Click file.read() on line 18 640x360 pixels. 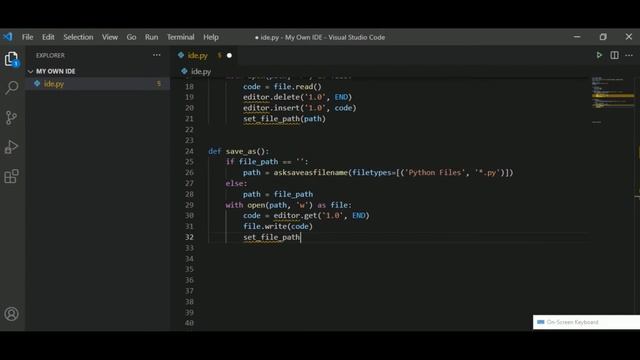coord(298,87)
